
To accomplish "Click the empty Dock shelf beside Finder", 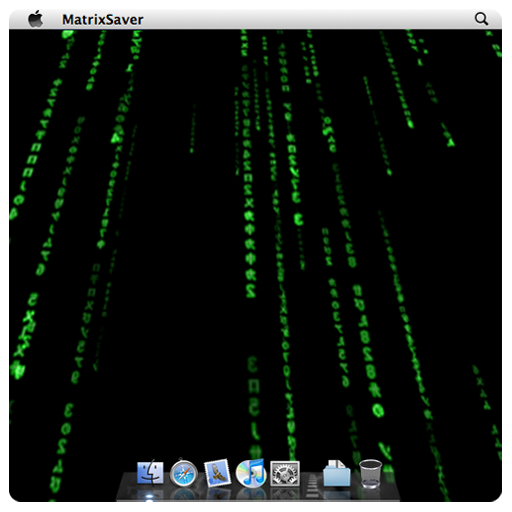I will (128, 487).
